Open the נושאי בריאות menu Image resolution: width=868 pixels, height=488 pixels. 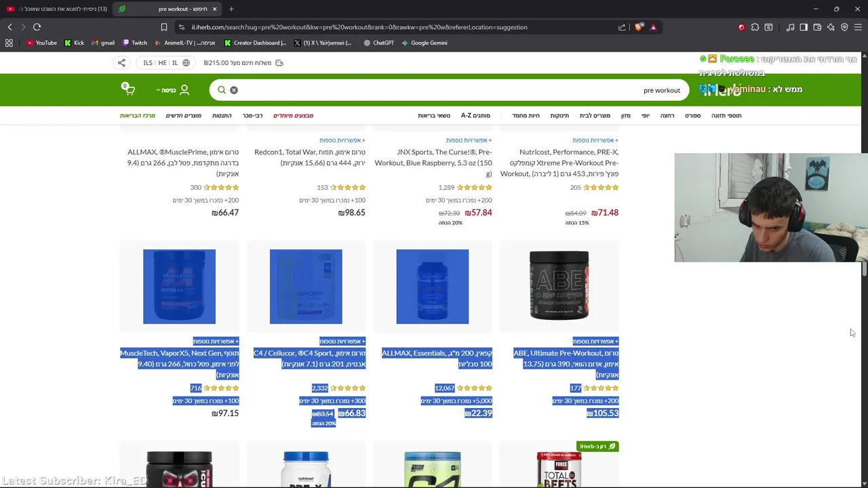[434, 115]
